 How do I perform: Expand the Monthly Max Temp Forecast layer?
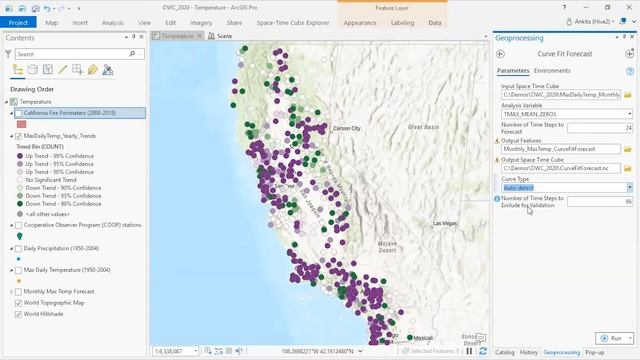click(x=11, y=291)
